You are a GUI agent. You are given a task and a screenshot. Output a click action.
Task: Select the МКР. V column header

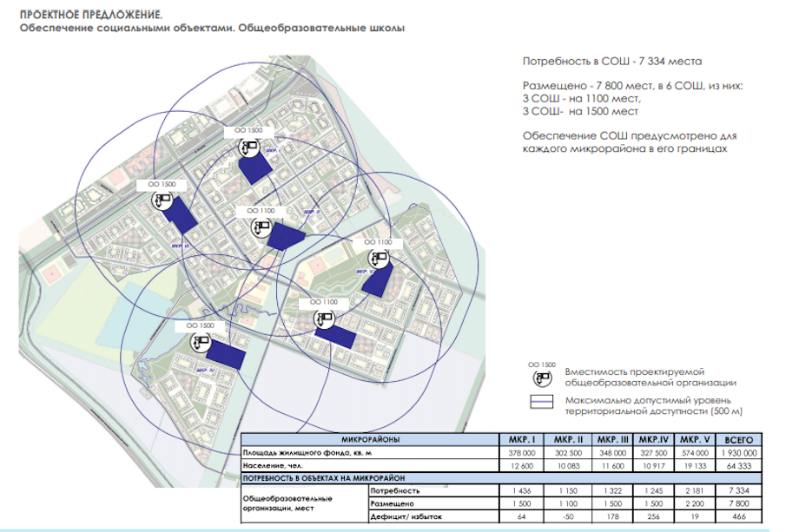[x=696, y=440]
